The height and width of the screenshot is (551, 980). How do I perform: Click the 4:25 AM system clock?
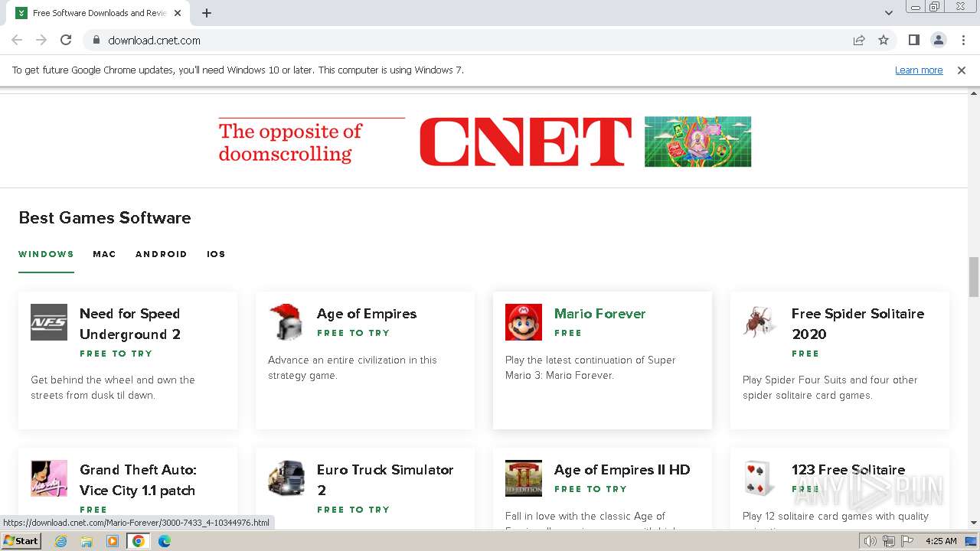(x=941, y=541)
